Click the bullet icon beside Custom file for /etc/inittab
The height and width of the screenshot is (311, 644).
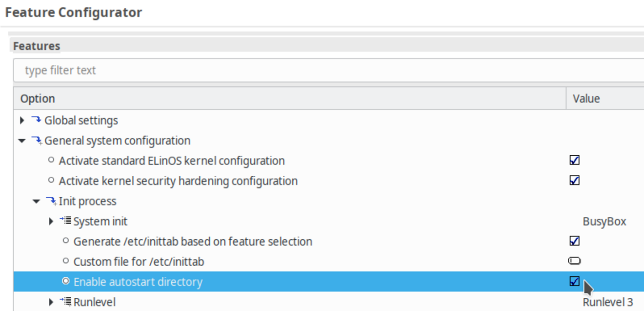point(66,261)
